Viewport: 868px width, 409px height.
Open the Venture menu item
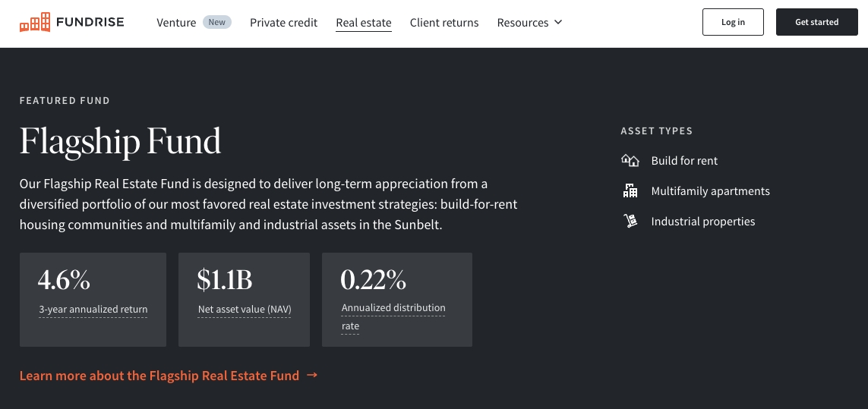pyautogui.click(x=176, y=23)
